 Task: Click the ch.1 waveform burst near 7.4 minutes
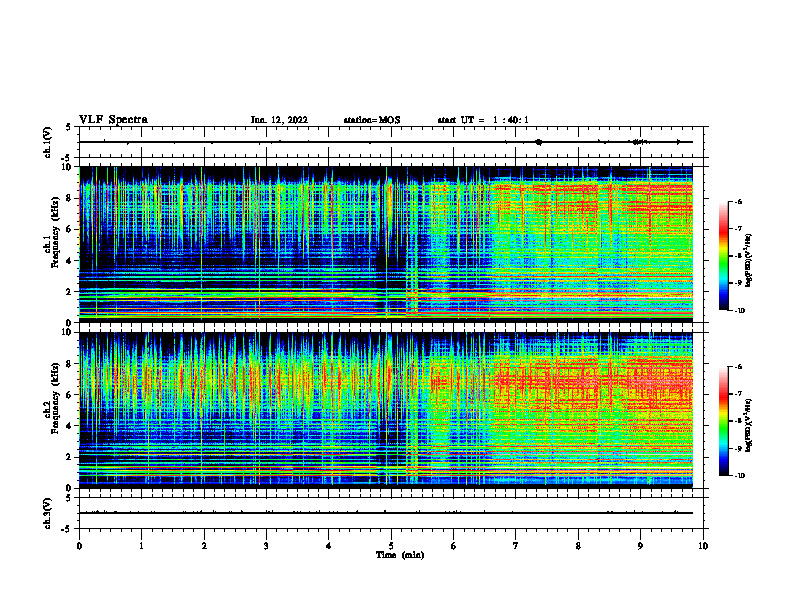click(538, 142)
